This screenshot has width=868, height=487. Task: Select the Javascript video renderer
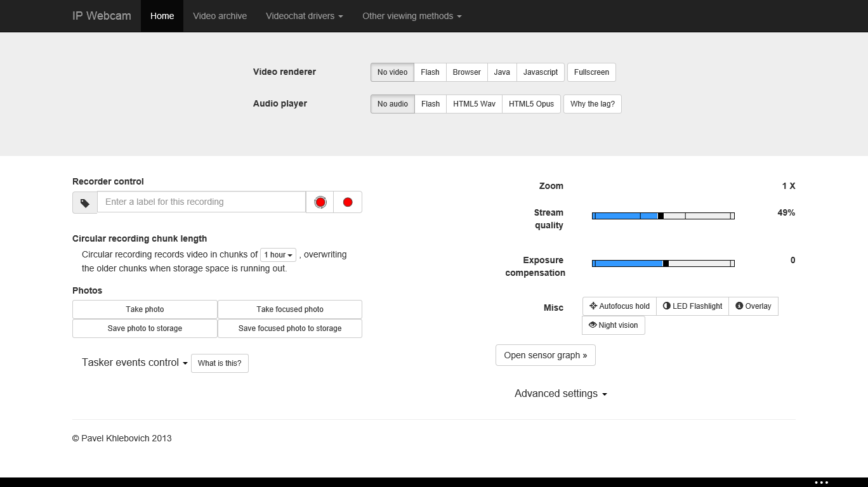(541, 72)
